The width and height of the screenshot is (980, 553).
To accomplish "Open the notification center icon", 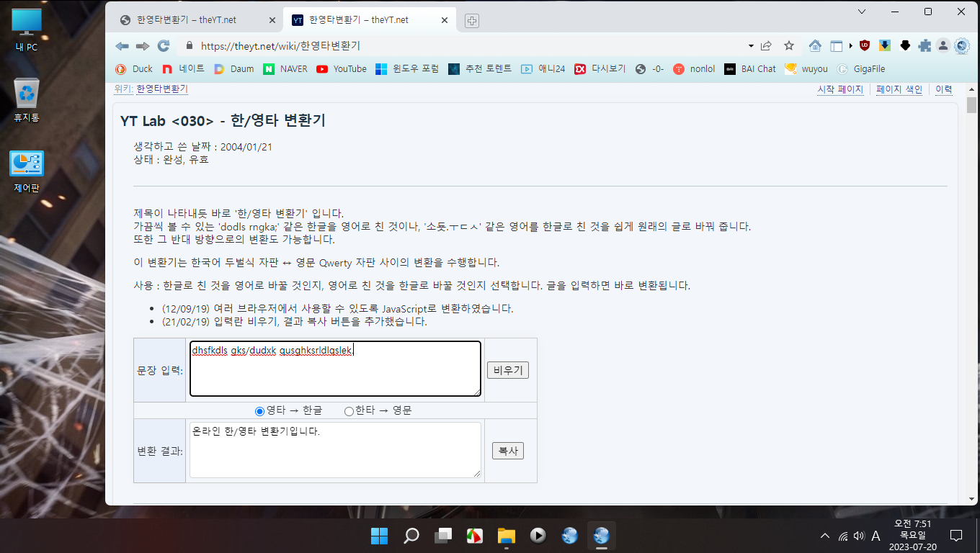I will (x=956, y=536).
